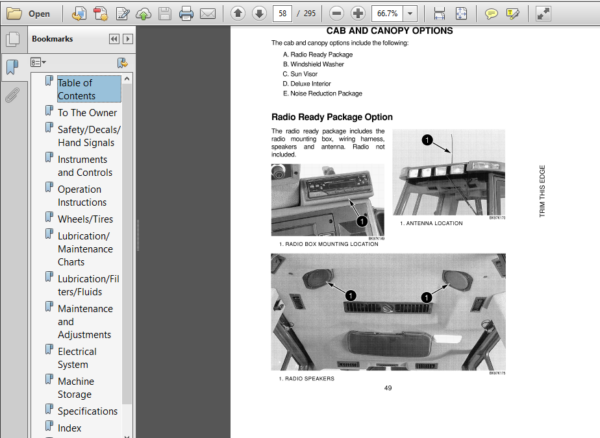600x438 pixels.
Task: Go to next page with down arrow
Action: 259,14
